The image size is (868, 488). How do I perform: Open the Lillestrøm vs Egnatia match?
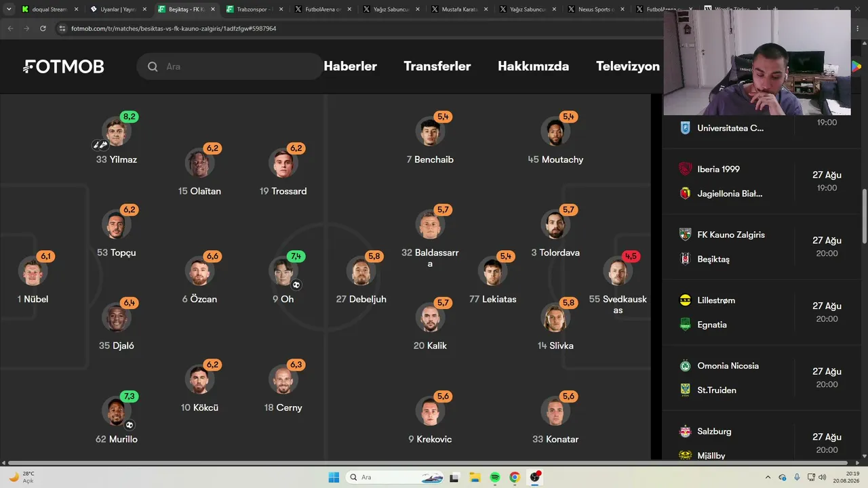[x=762, y=312]
